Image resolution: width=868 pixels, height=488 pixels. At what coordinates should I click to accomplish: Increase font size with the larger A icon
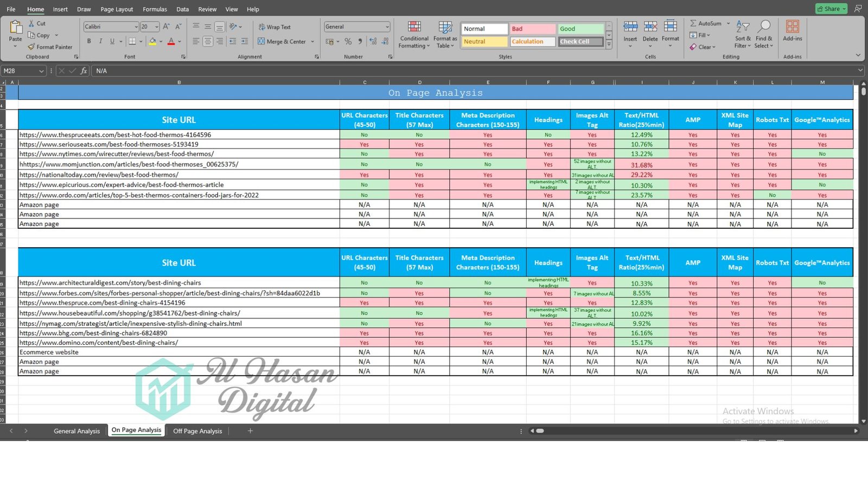tap(167, 27)
